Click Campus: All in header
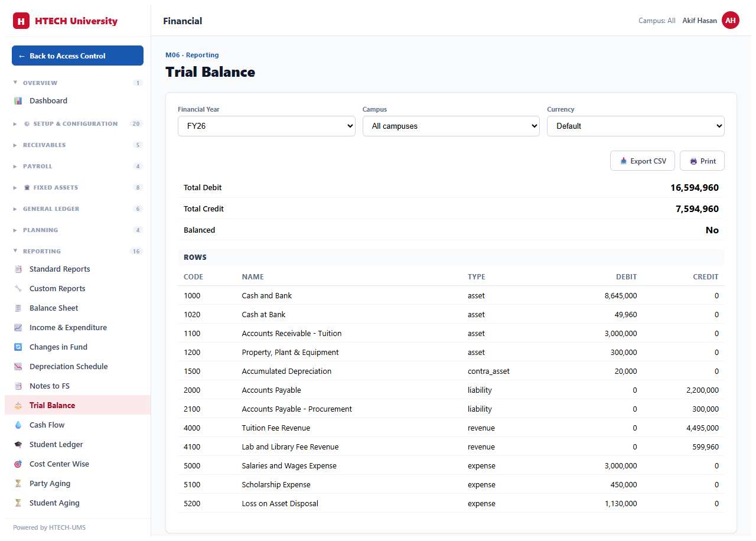This screenshot has height=541, width=756. pos(657,21)
